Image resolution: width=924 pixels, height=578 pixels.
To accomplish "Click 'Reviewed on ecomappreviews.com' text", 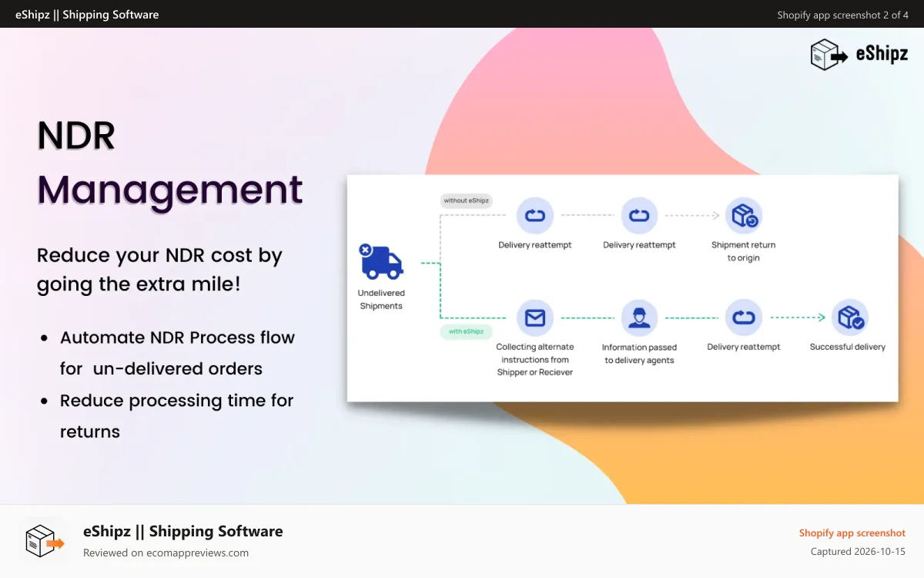I will (166, 553).
